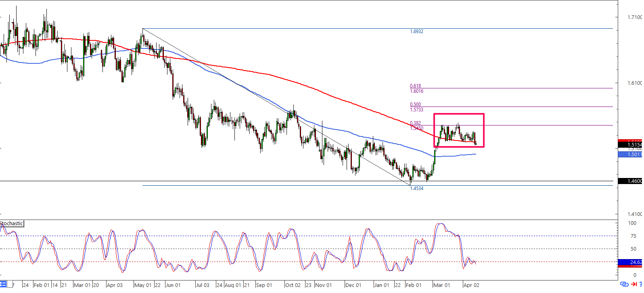
Task: Click the 50 level on the Stochastic scale
Action: click(633, 249)
